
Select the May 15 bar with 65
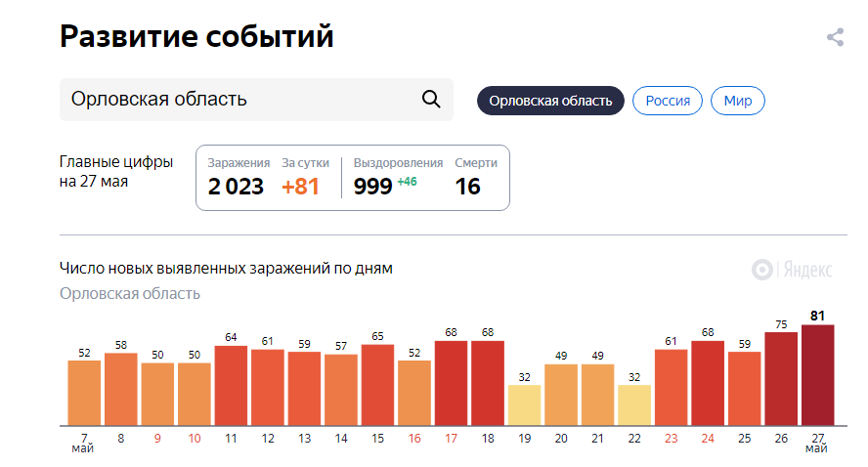377,385
